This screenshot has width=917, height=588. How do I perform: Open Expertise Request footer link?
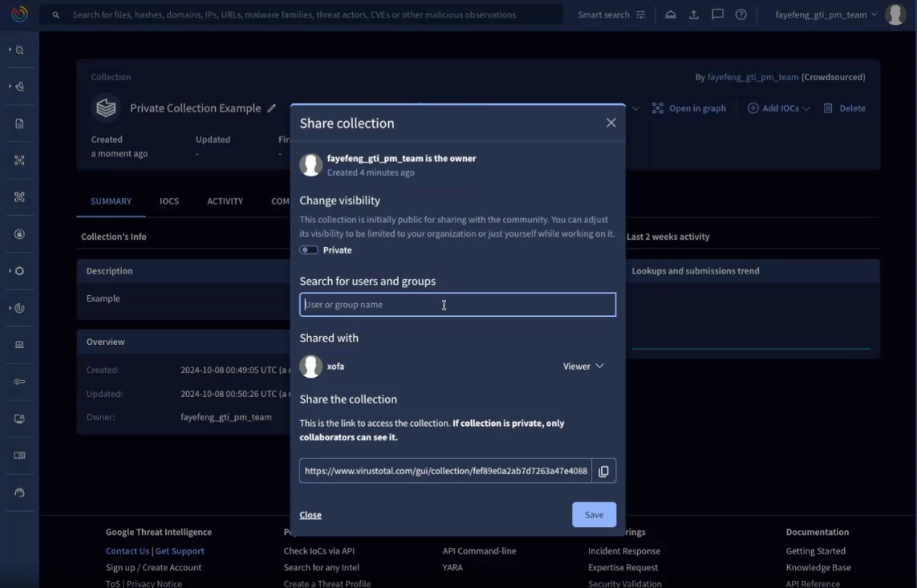[x=623, y=567]
